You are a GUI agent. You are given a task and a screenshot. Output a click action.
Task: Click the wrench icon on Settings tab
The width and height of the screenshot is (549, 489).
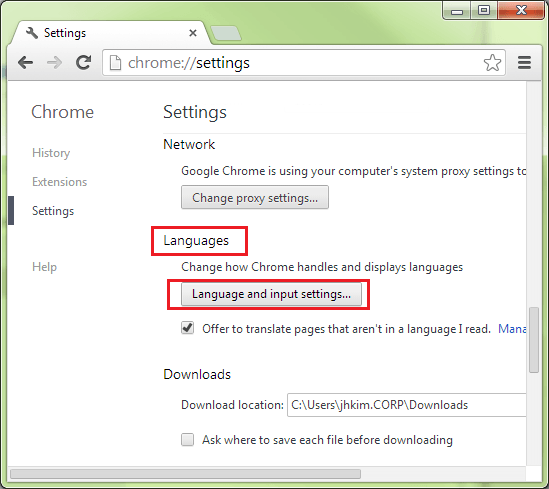[x=32, y=33]
